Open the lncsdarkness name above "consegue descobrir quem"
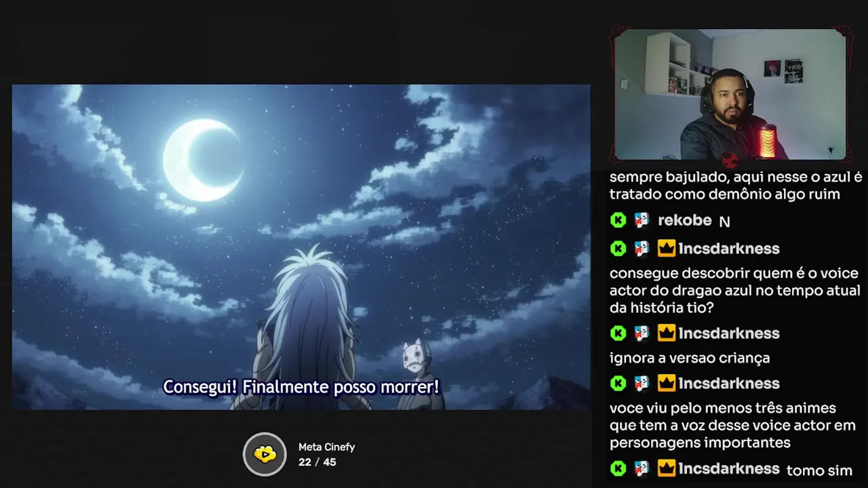This screenshot has height=488, width=868. (729, 249)
